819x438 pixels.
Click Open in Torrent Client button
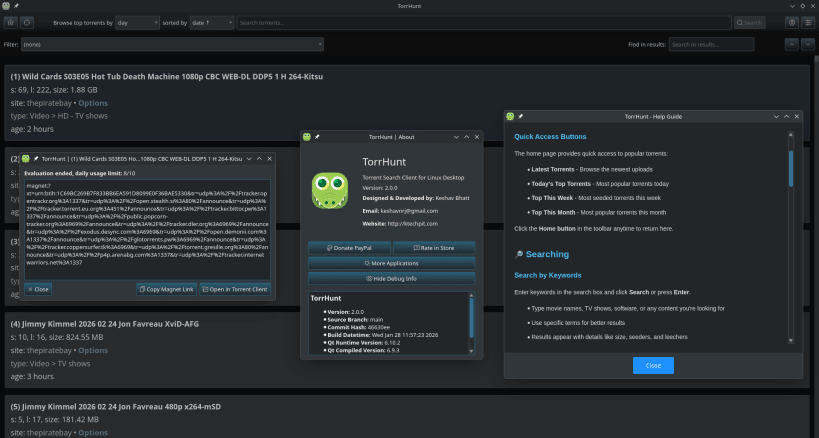click(x=235, y=289)
